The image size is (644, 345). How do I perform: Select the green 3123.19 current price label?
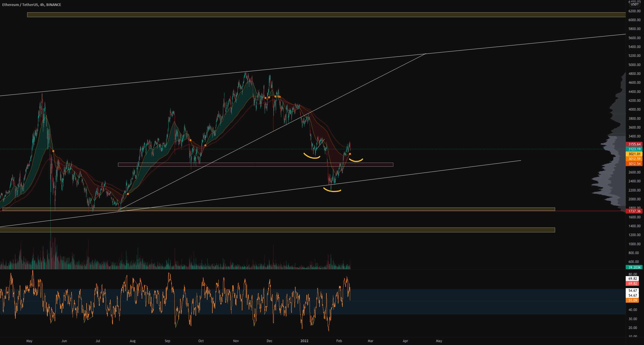tap(634, 149)
